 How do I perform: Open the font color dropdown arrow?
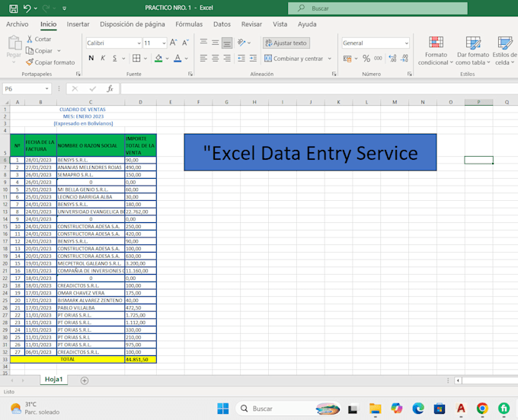click(187, 59)
